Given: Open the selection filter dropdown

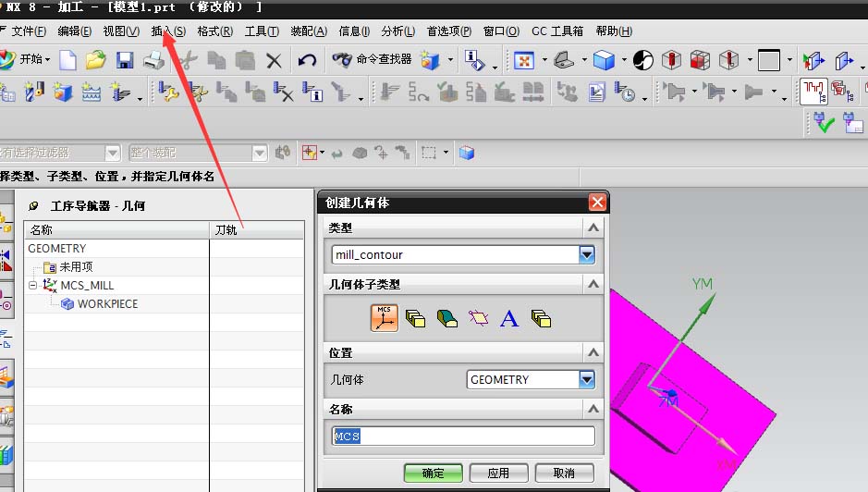Looking at the screenshot, I should pyautogui.click(x=113, y=153).
